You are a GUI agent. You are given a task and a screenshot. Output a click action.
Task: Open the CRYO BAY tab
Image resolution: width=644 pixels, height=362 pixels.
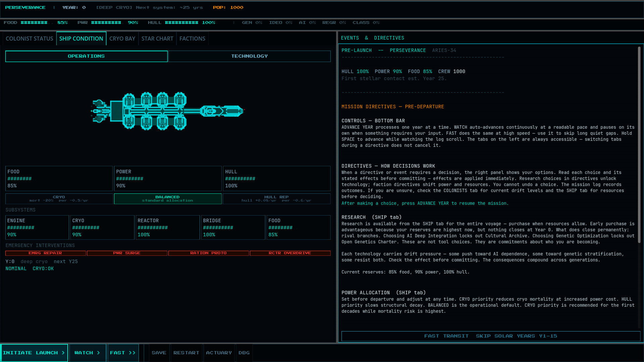(x=122, y=38)
